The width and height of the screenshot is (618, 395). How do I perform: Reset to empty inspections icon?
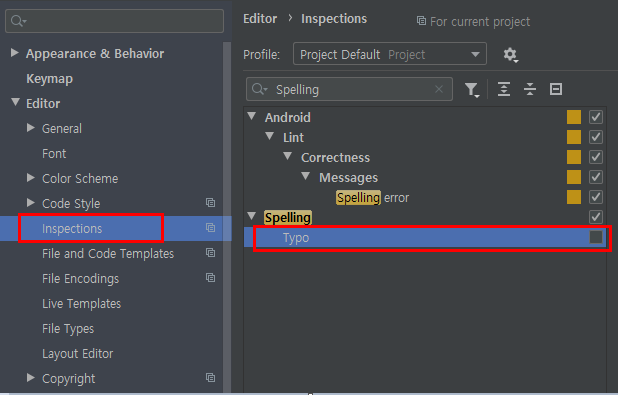click(x=556, y=89)
